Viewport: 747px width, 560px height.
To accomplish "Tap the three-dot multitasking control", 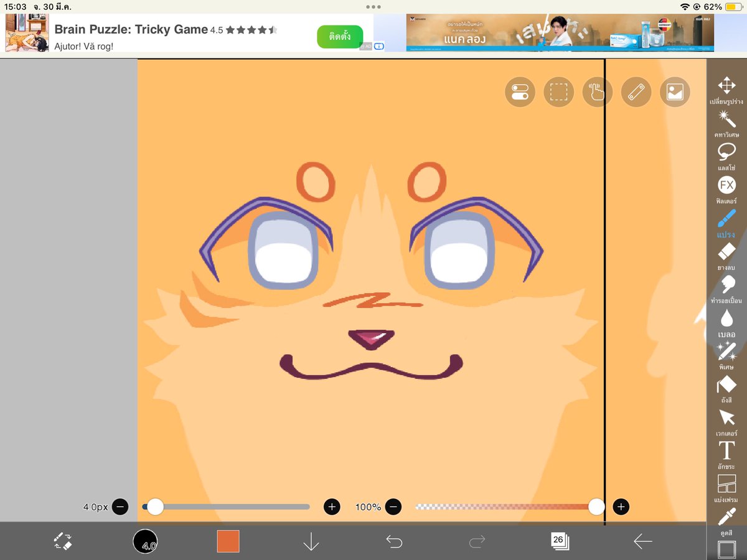I will coord(374,7).
